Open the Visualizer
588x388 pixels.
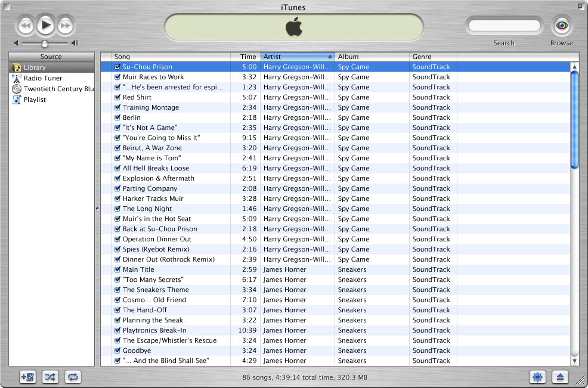point(537,377)
